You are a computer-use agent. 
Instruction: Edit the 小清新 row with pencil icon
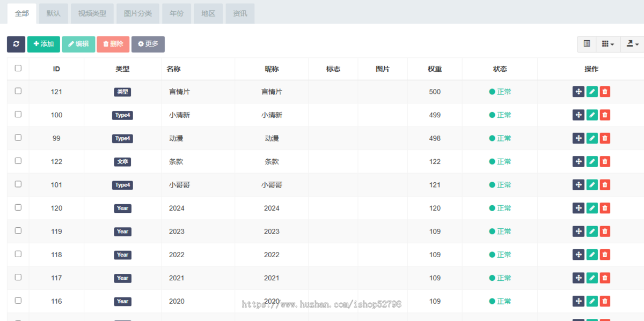point(592,115)
